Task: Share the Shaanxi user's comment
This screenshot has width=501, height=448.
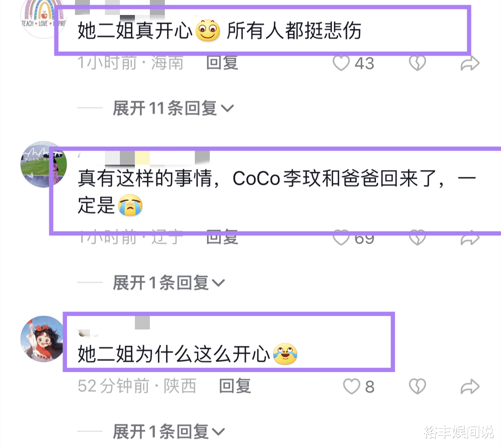Action: pyautogui.click(x=470, y=386)
